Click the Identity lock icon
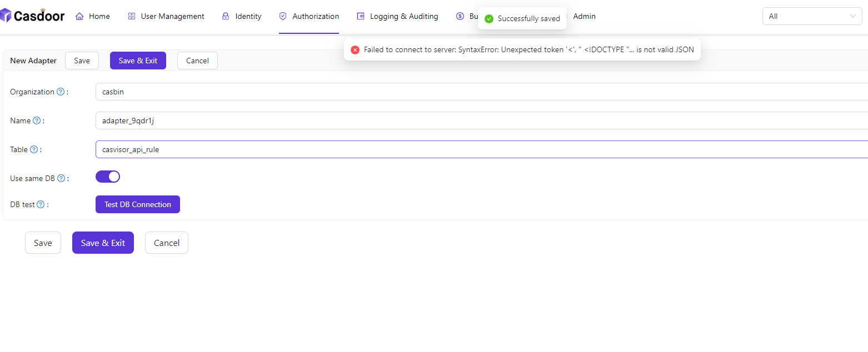This screenshot has width=868, height=352. tap(226, 16)
